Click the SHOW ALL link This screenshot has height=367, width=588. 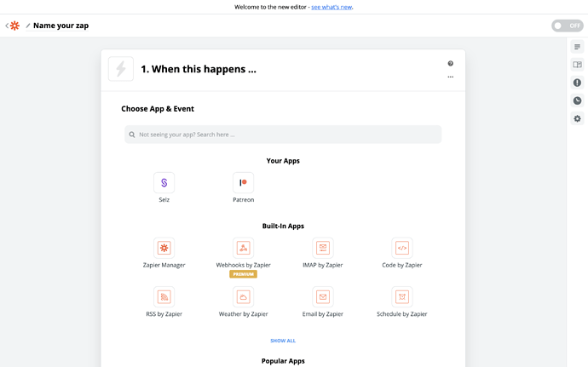[283, 341]
